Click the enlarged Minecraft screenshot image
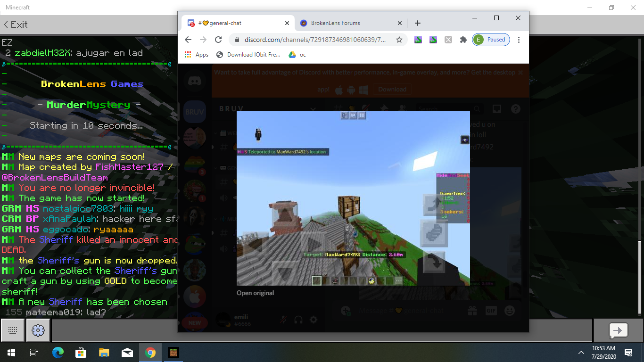 tap(353, 198)
